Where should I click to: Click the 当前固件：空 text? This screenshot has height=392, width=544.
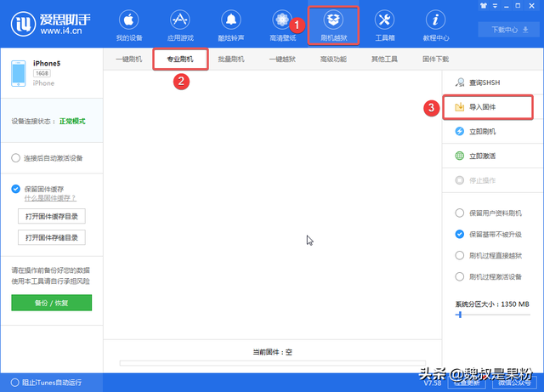(273, 352)
